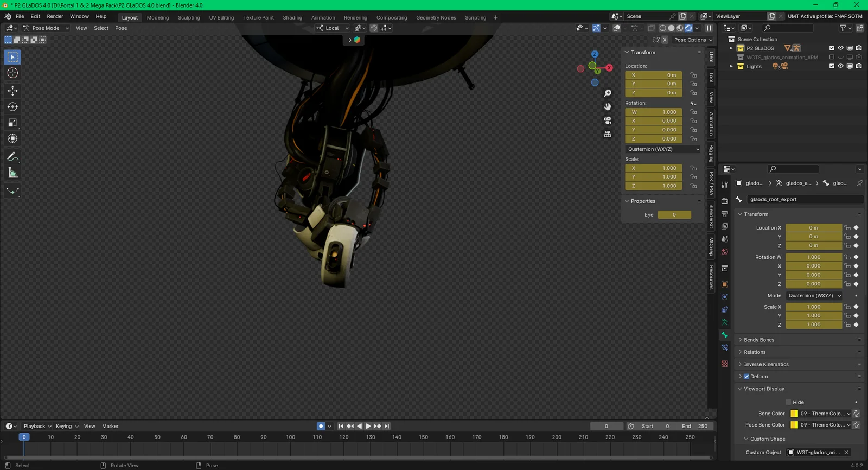Toggle camera view icon in viewport
Screen dimensions: 868x470
608,120
